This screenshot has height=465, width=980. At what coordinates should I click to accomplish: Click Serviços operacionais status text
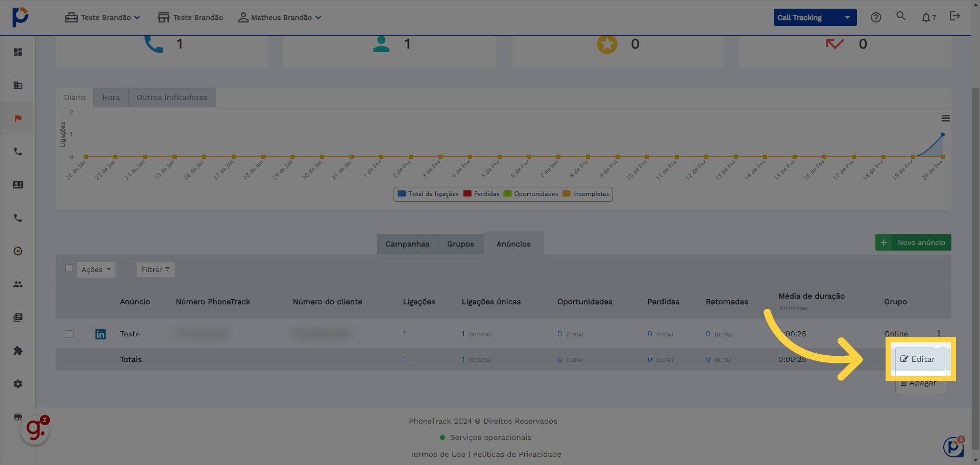point(491,437)
